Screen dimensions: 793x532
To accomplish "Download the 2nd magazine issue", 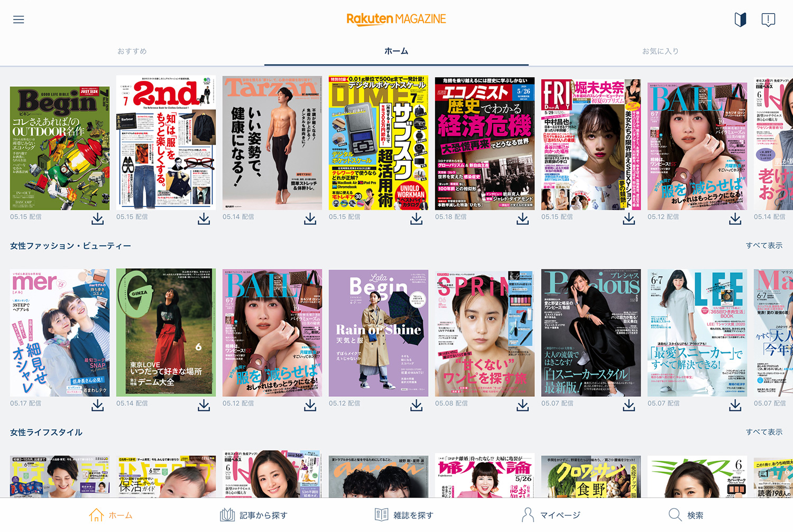I will (x=204, y=219).
